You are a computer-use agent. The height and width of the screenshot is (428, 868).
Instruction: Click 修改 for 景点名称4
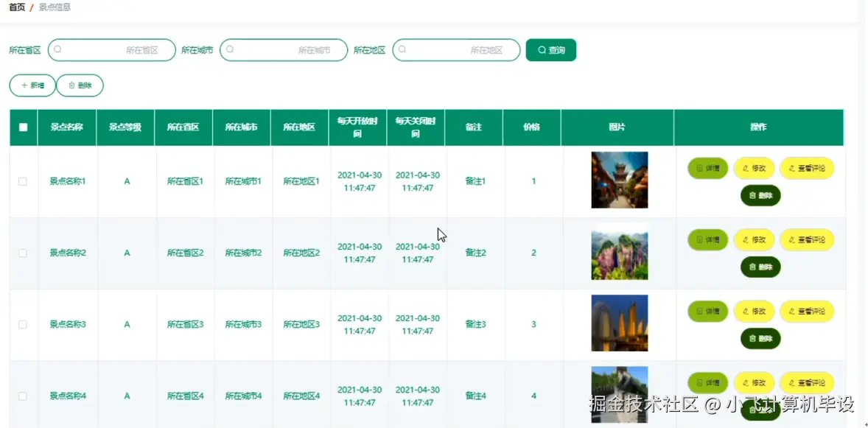(754, 382)
